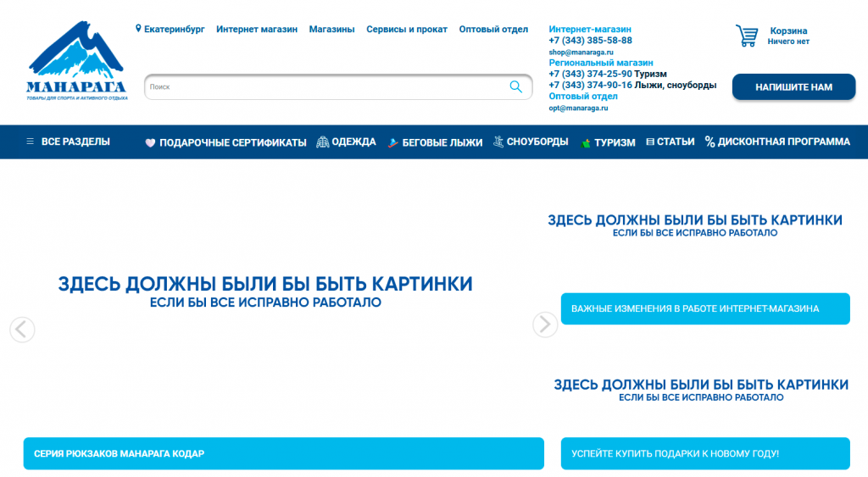This screenshot has width=868, height=477.
Task: Open the Туризм category
Action: [615, 143]
